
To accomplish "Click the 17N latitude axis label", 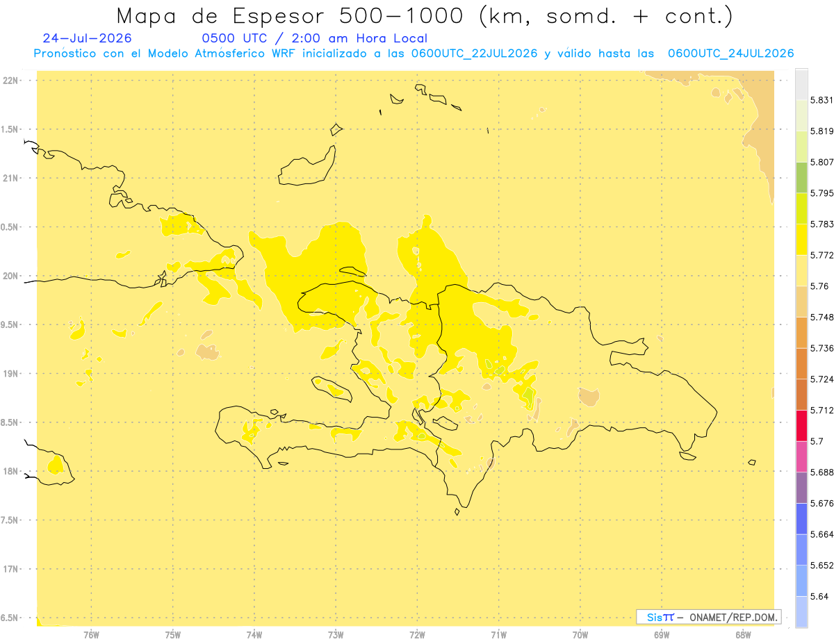I will pos(12,570).
